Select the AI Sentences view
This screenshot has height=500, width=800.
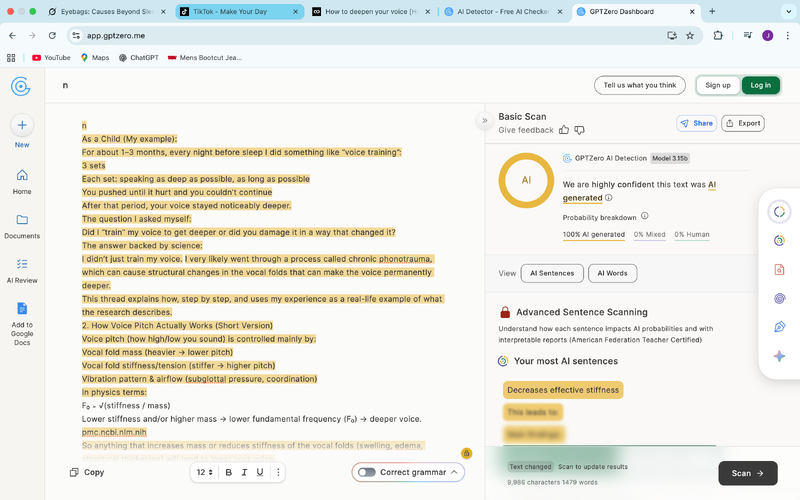552,273
